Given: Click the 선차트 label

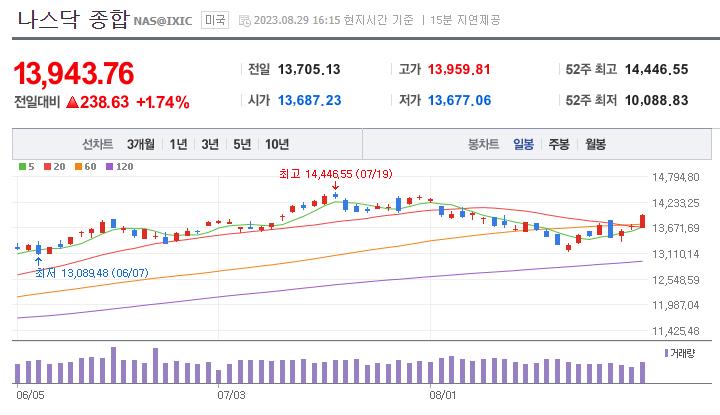Looking at the screenshot, I should [x=97, y=144].
